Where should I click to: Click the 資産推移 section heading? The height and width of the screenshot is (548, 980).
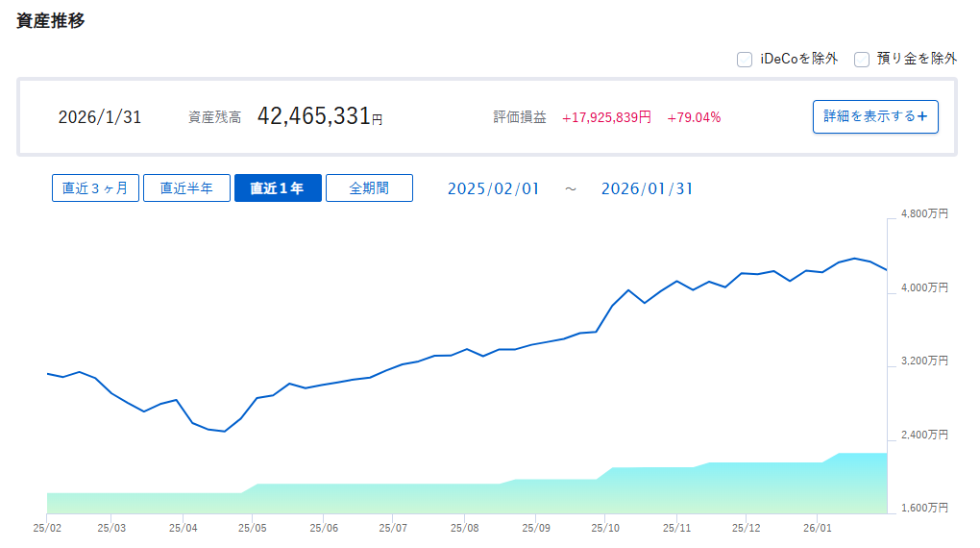pos(51,20)
